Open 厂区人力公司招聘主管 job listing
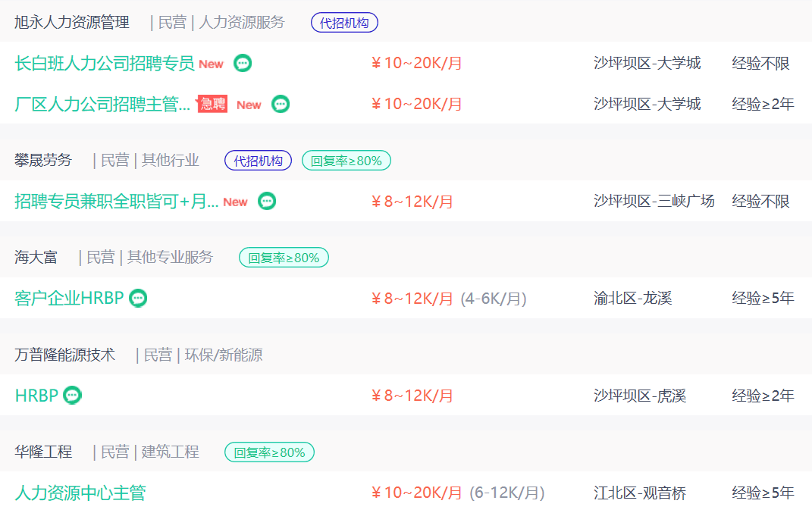The width and height of the screenshot is (812, 510). coord(102,104)
